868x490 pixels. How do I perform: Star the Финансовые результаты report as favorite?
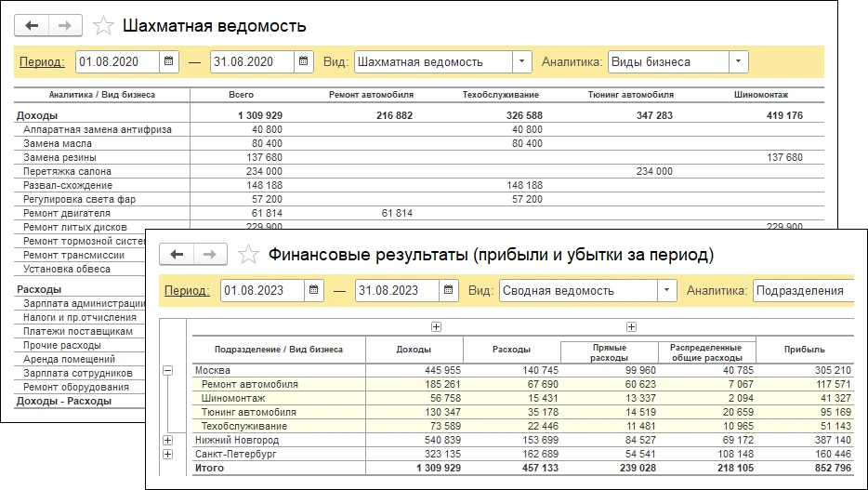248,254
